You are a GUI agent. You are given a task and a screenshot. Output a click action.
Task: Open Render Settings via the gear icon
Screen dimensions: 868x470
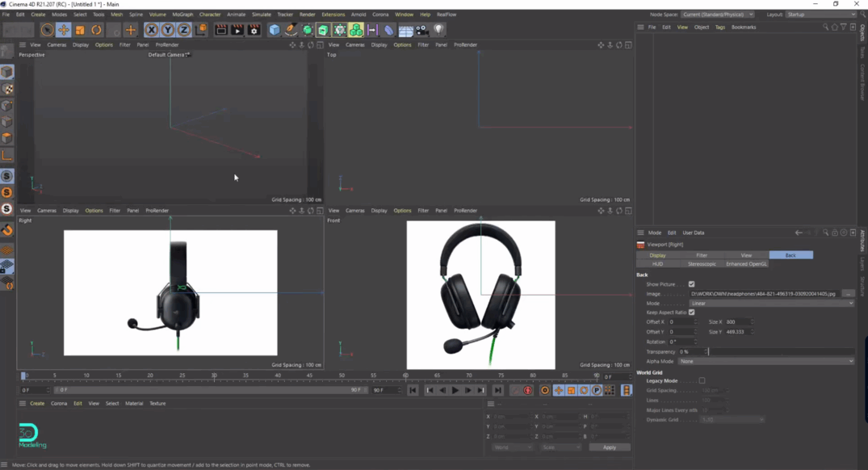[x=254, y=30]
